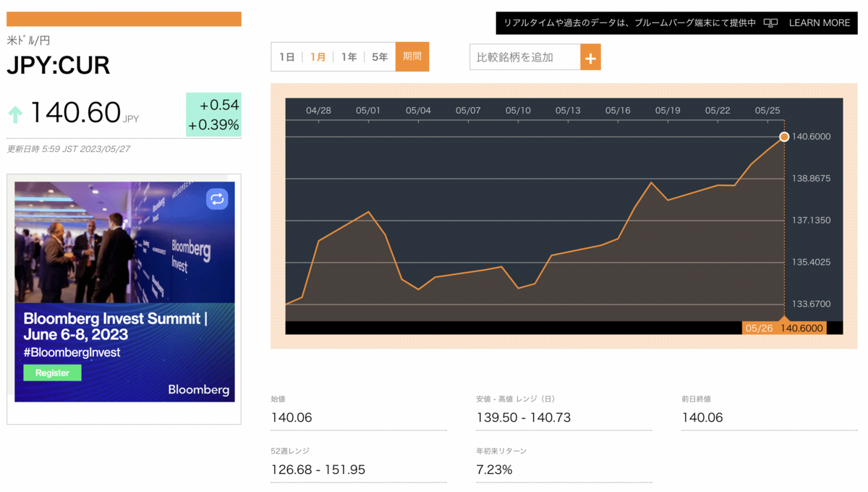This screenshot has height=492, width=868.
Task: Click the 05/19 date on chart axis
Action: (668, 111)
